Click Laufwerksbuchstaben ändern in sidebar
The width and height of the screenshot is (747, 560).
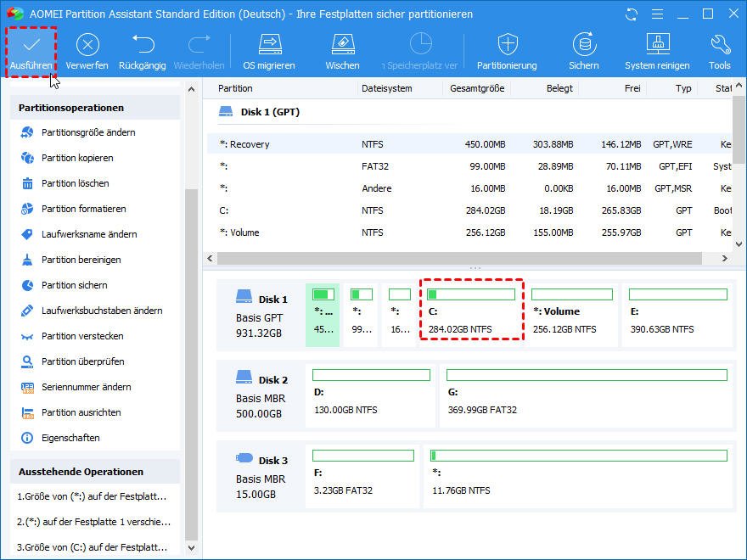click(x=102, y=311)
